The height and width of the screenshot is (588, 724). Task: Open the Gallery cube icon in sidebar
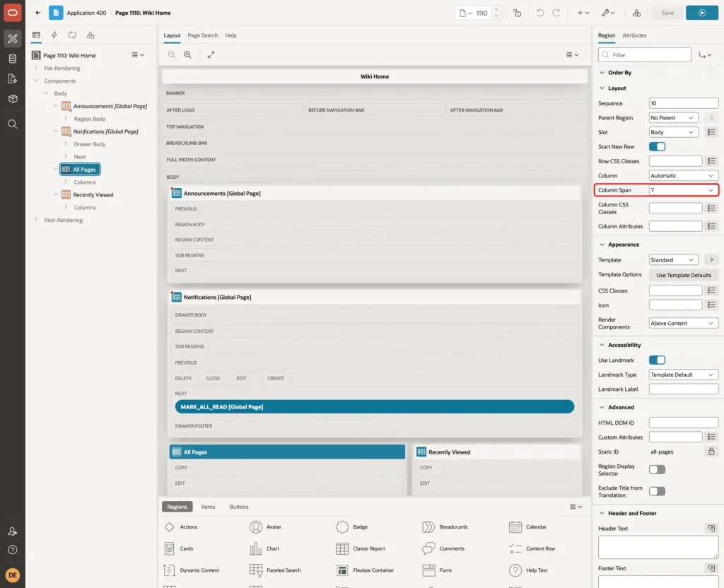13,99
